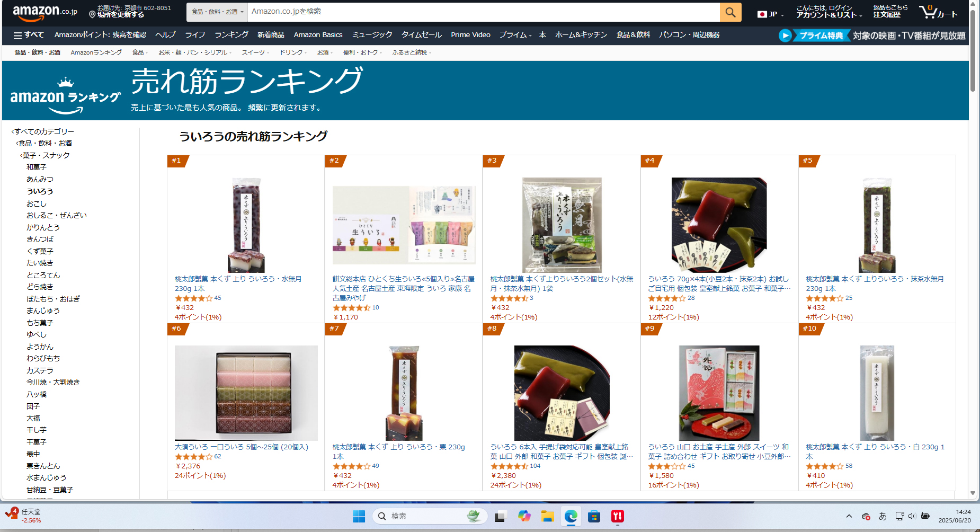Open File Explorer from the taskbar
This screenshot has width=980, height=532.
547,516
